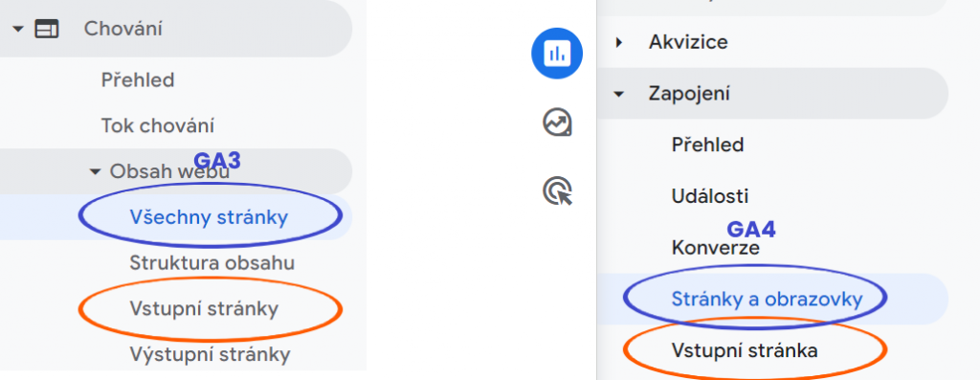Open the Tok chování report
This screenshot has height=380, width=980.
coord(158,126)
